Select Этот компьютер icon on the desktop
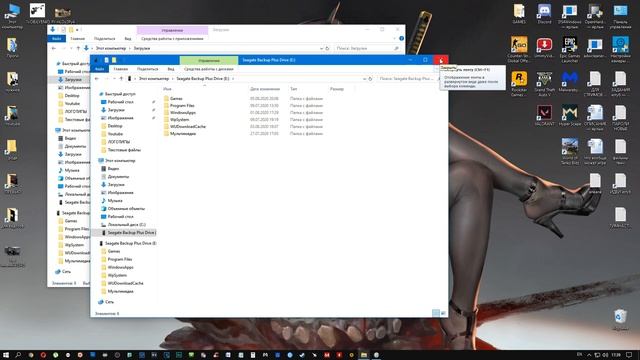 coord(12,16)
